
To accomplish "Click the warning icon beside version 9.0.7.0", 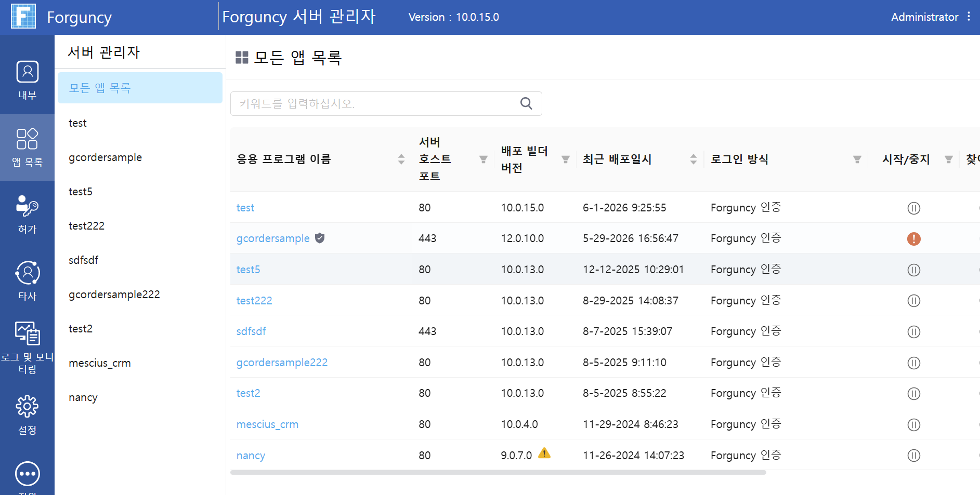I will [544, 453].
